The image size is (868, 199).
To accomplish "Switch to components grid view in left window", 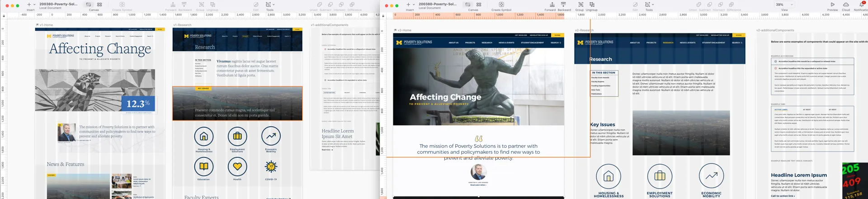I will click(99, 5).
